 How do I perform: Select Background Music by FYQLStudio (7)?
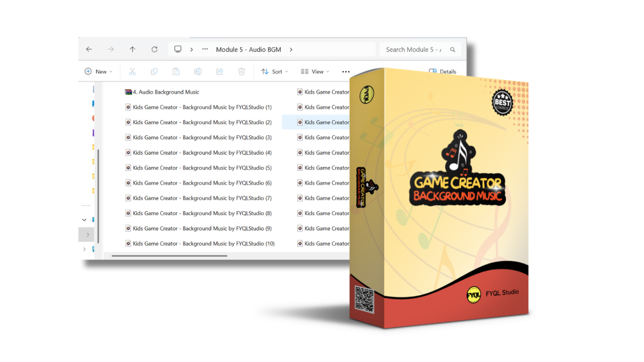(198, 198)
